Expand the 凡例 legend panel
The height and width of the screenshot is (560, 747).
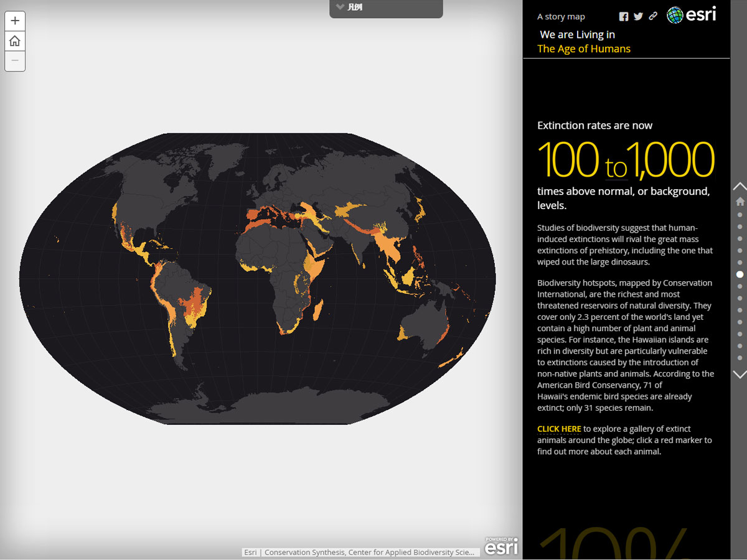pyautogui.click(x=386, y=8)
